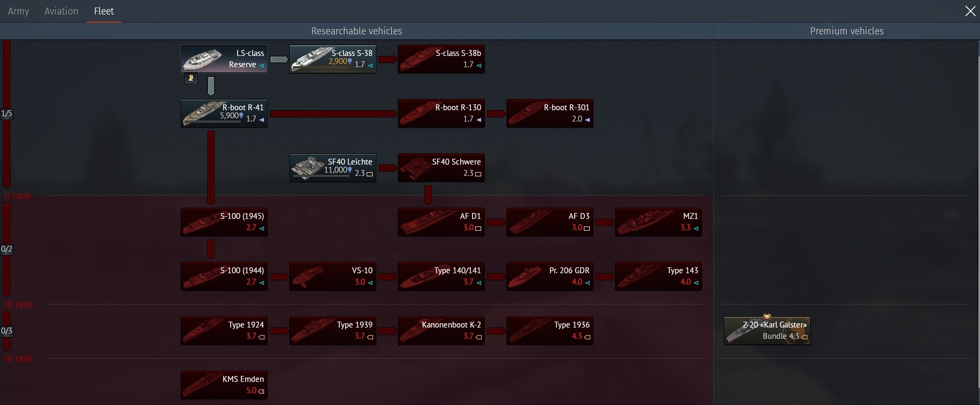Click the Type 1936 destroyer card
Image resolution: width=980 pixels, height=405 pixels.
(x=550, y=330)
